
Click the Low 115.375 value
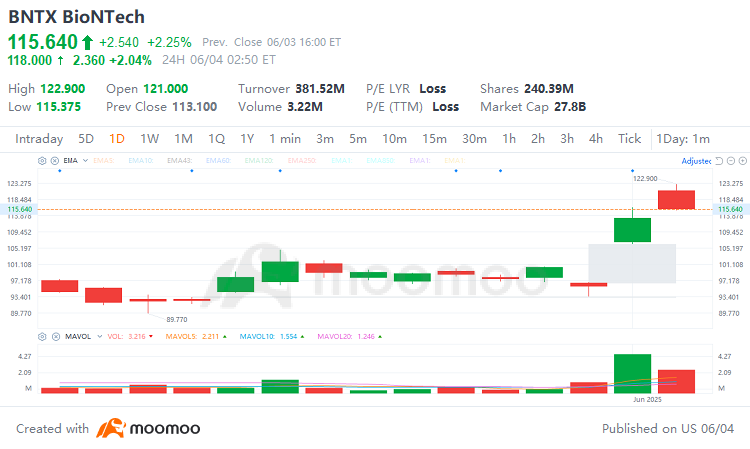click(58, 107)
